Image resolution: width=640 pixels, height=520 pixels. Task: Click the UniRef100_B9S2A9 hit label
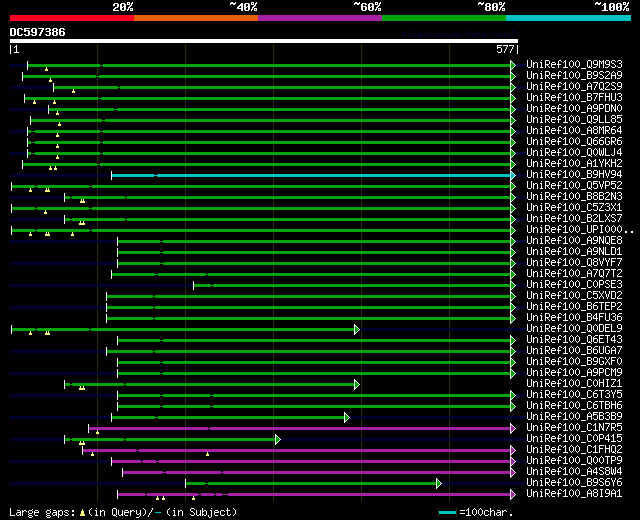(574, 75)
